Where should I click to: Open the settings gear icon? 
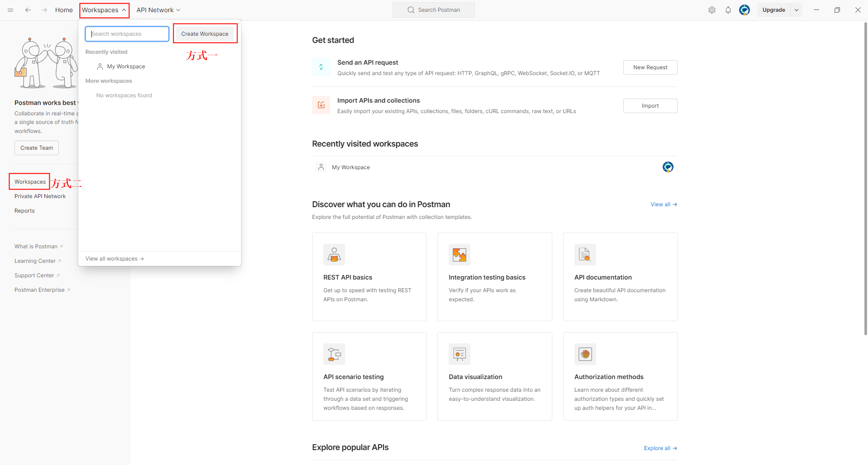tap(712, 10)
